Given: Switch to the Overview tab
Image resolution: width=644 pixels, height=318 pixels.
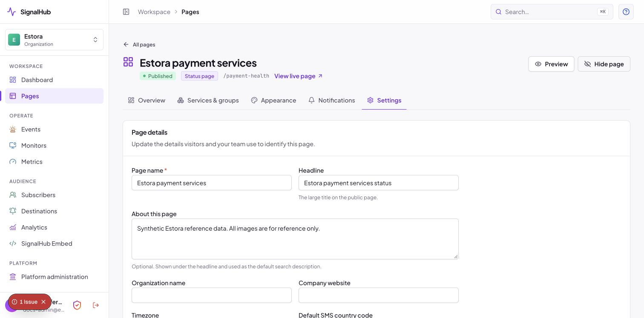Looking at the screenshot, I should [x=147, y=100].
